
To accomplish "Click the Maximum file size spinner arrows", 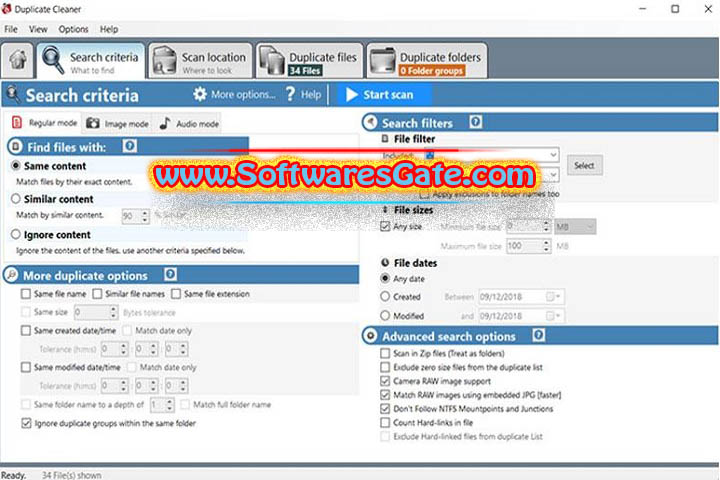I will 546,246.
